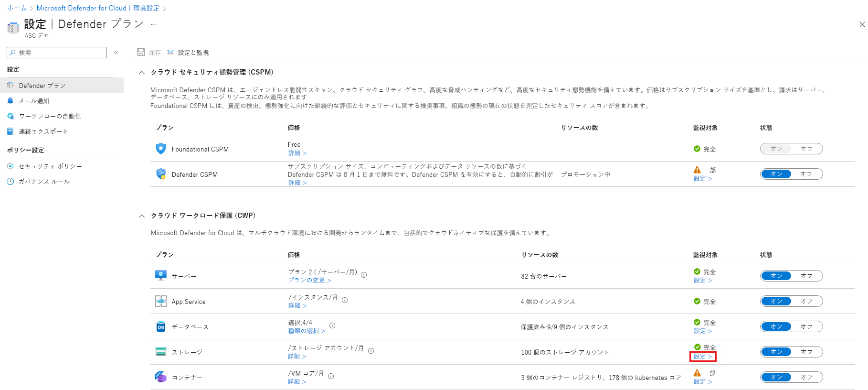Click the search magnifier icon in sidebar
868x390 pixels.
(x=13, y=53)
